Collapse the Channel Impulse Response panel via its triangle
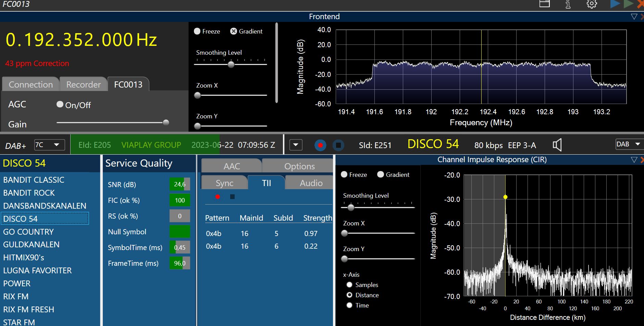Viewport: 644px width, 326px height. tap(634, 160)
